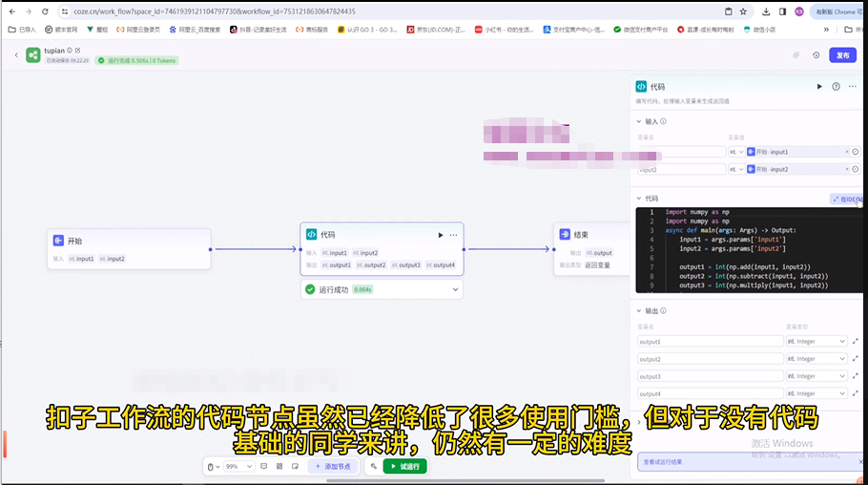Open the 微信支付商户平台 bookmark
Image resolution: width=868 pixels, height=485 pixels.
(640, 30)
